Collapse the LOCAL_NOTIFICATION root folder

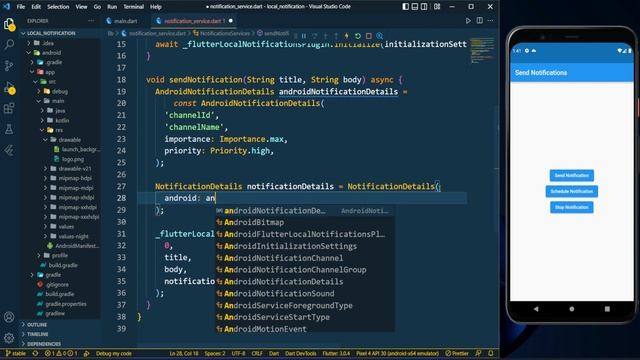(51, 33)
